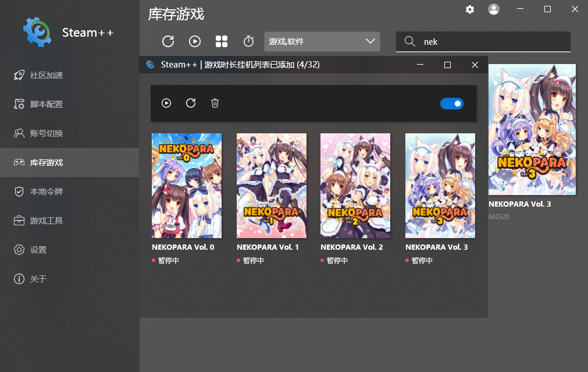588x372 pixels.
Task: Click NEKOPARA Vol. 3 title in library results
Action: pos(520,204)
